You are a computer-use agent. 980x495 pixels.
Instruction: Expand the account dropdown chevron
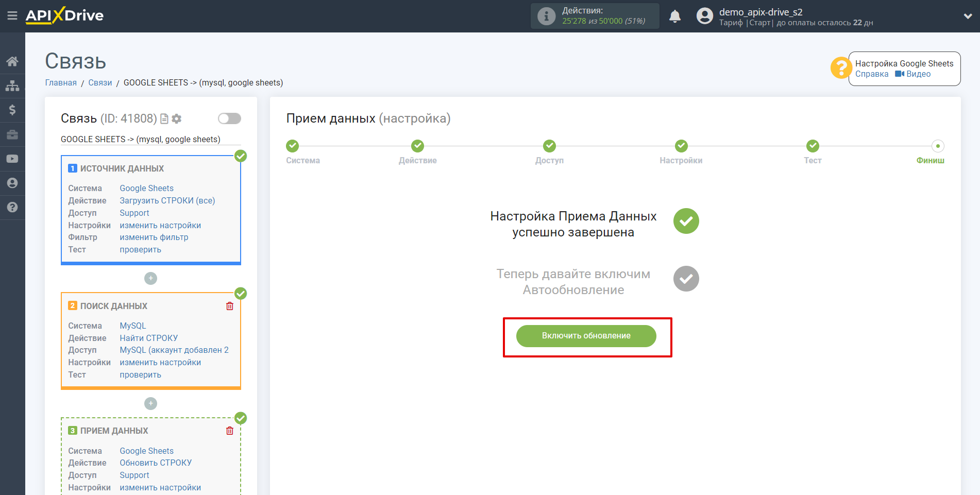tap(968, 16)
